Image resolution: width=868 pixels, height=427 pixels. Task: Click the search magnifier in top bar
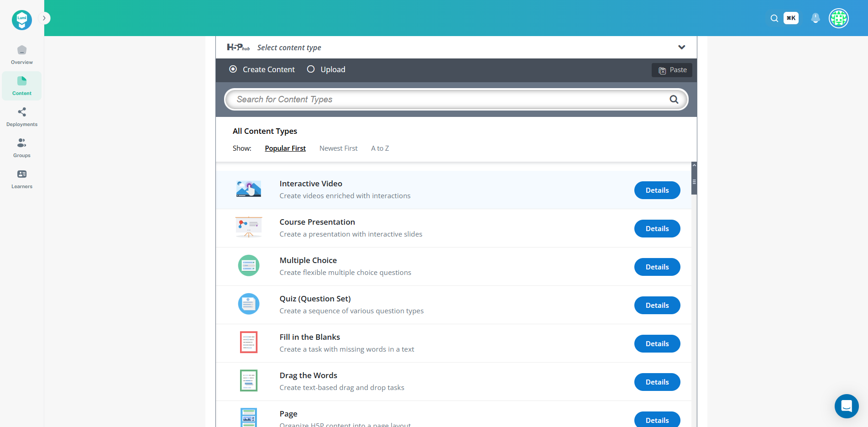(x=774, y=18)
